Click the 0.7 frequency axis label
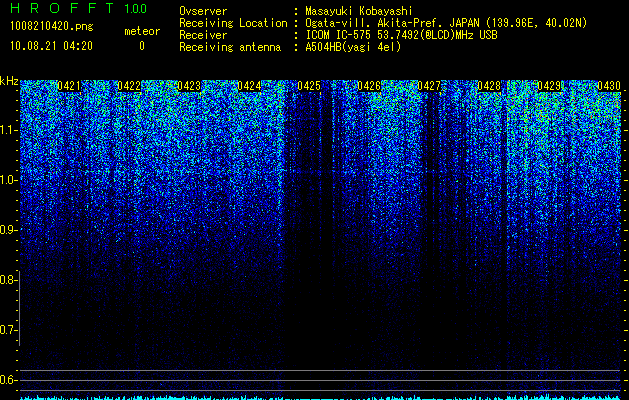This screenshot has width=629, height=400. tap(9, 330)
